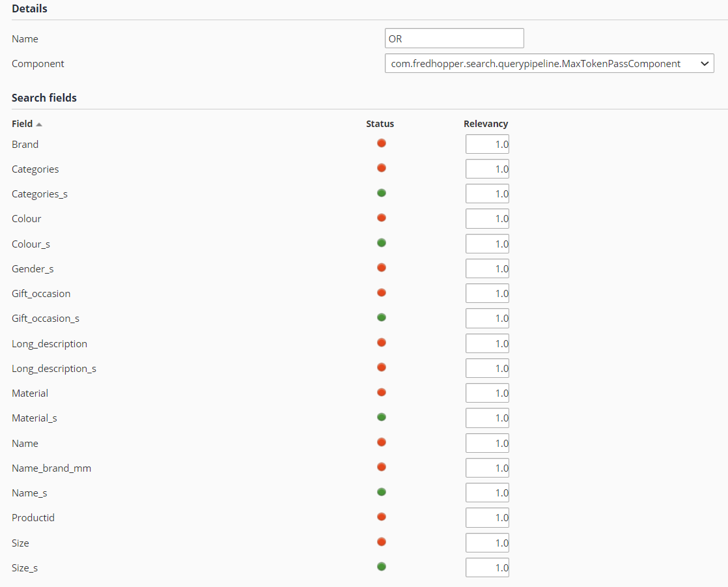The width and height of the screenshot is (728, 587).
Task: Click the status dot for Gender_s
Action: 382,268
